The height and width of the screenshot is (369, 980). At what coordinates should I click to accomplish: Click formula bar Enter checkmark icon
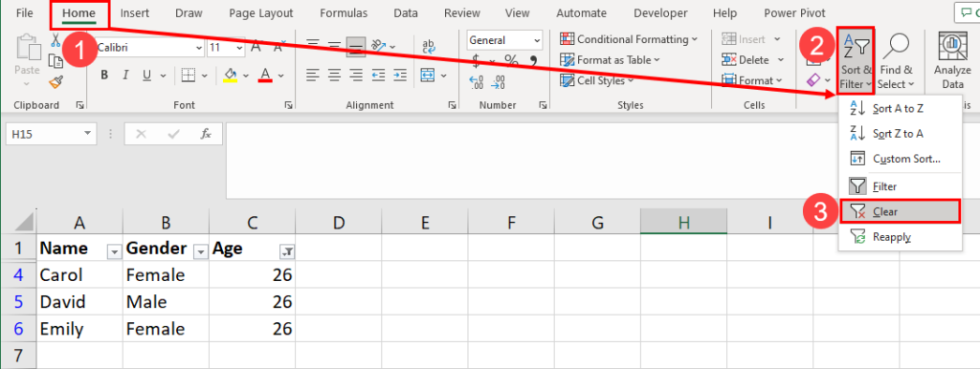click(x=174, y=133)
